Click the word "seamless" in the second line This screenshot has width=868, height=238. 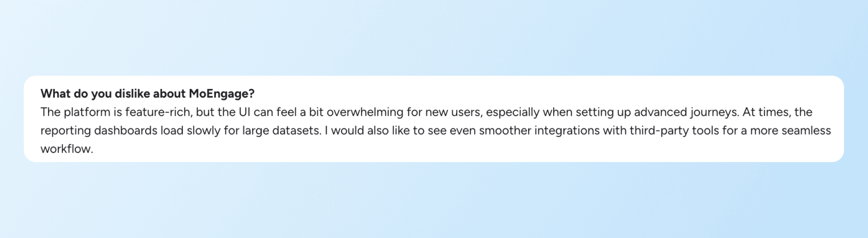coord(809,131)
